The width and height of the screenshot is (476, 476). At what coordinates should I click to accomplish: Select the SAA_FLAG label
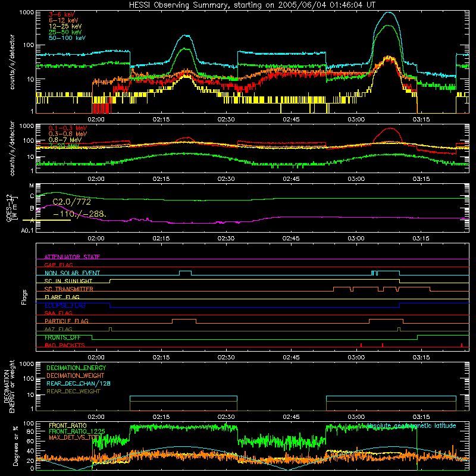58,313
